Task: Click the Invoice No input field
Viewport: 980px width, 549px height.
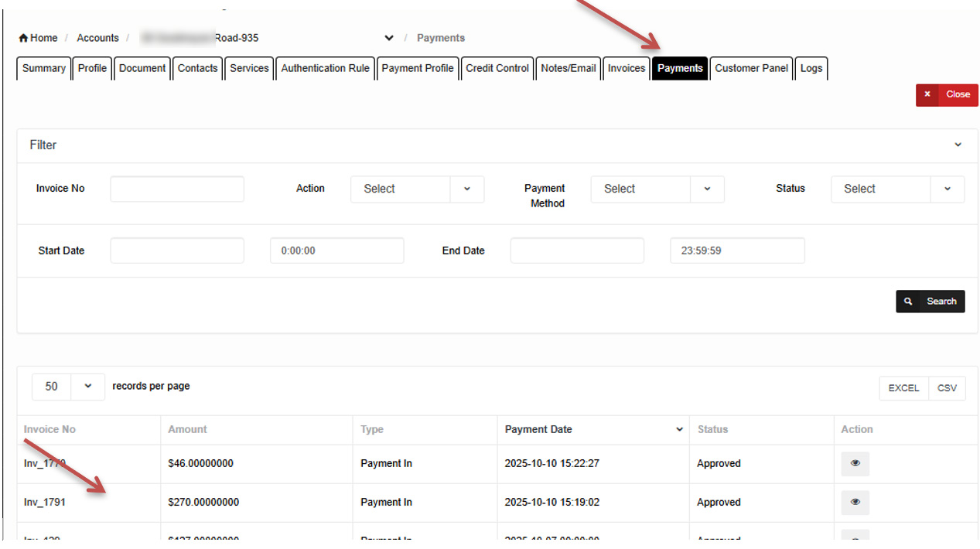Action: [x=177, y=189]
